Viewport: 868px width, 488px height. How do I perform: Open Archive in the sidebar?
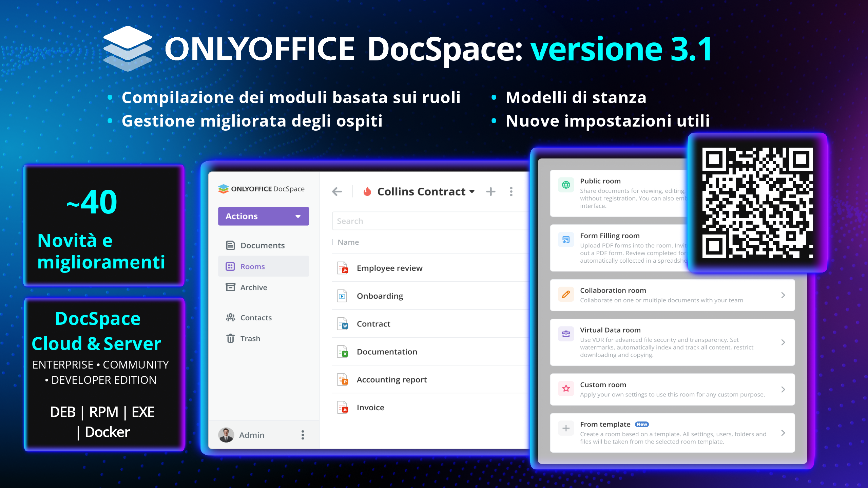tap(263, 287)
